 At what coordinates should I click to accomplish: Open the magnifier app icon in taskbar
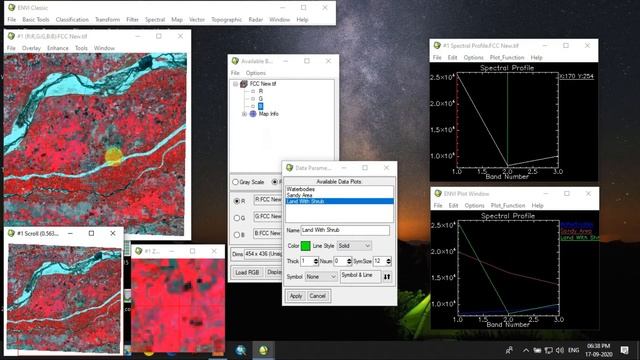240,350
